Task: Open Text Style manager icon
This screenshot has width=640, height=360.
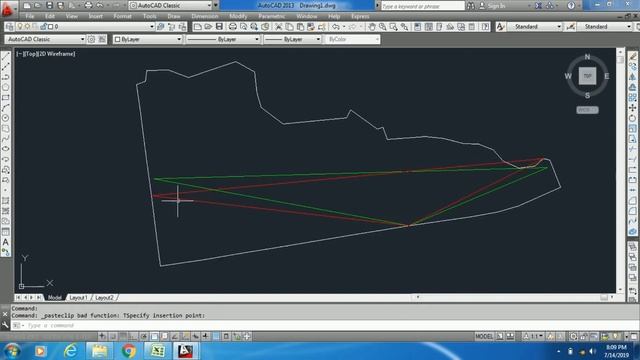Action: [x=500, y=27]
